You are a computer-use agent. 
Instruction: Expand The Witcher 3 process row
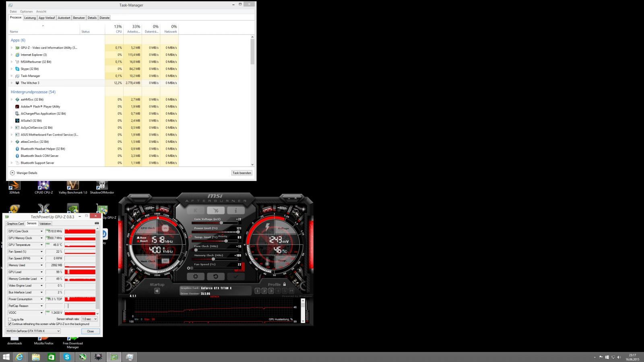[x=12, y=83]
